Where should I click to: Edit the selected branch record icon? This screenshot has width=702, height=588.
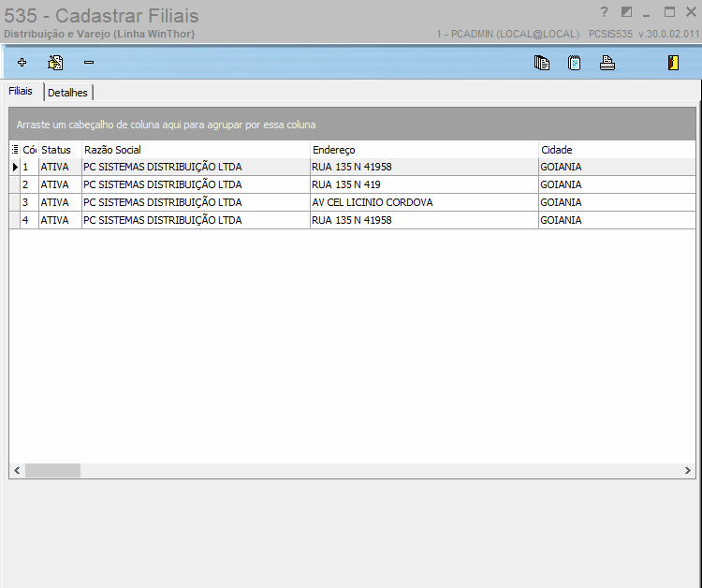coord(55,63)
